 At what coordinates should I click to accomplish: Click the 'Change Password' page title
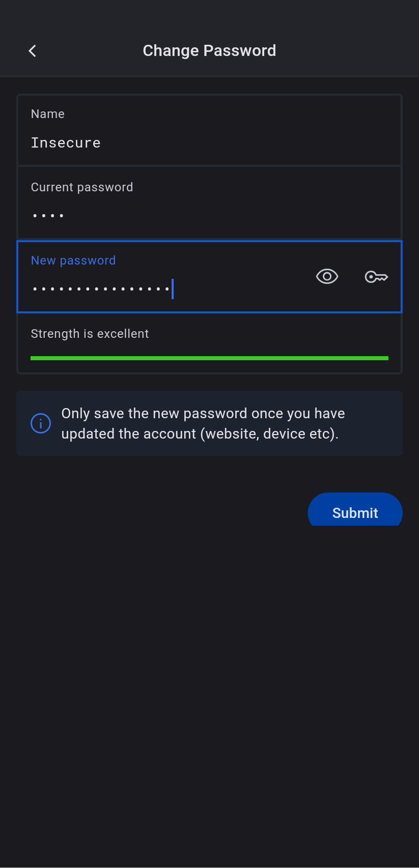click(x=209, y=51)
